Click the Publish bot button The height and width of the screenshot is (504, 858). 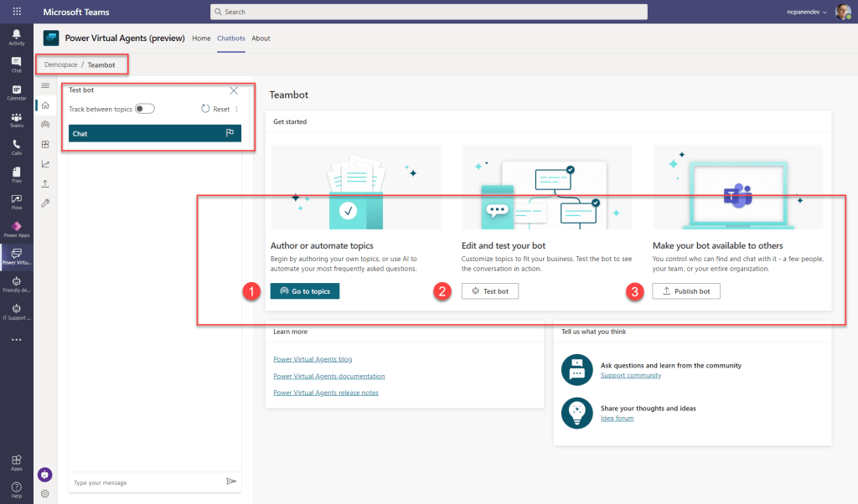click(685, 291)
